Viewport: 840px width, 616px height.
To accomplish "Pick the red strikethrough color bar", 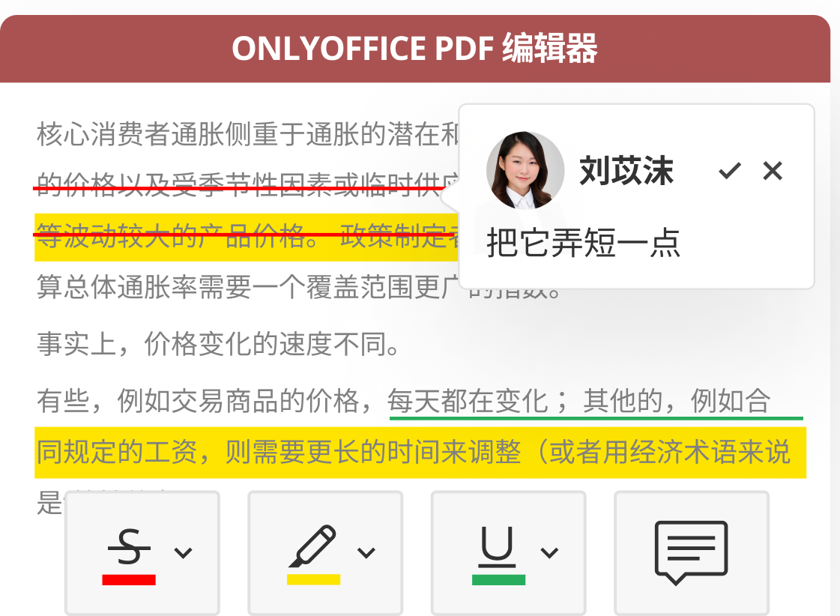I will pos(129,579).
